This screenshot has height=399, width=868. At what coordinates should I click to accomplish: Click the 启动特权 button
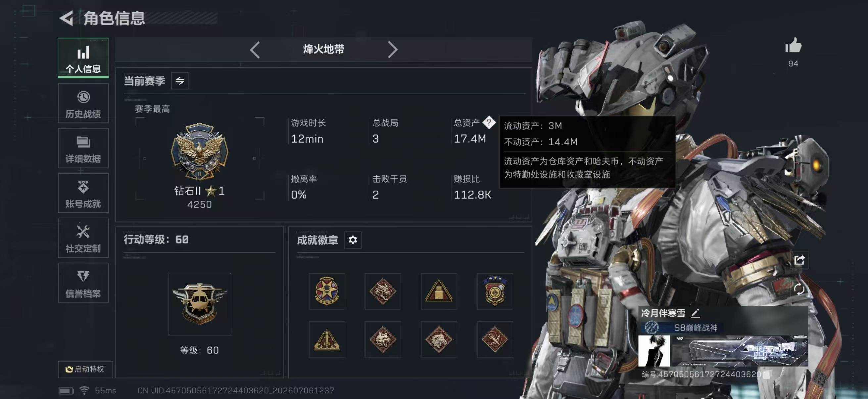(x=85, y=369)
